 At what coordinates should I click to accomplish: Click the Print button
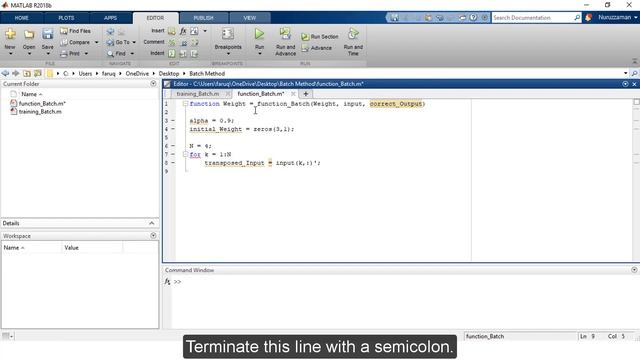pos(70,53)
